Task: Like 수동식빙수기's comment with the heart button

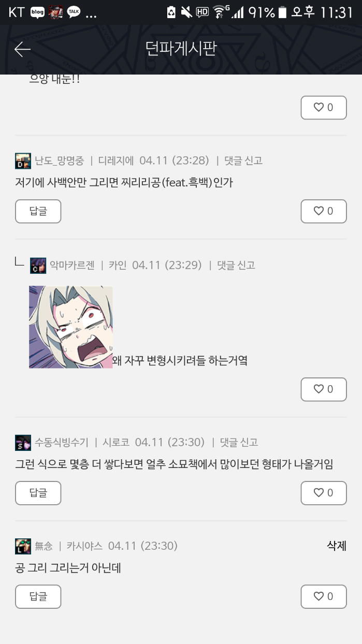Action: (324, 493)
